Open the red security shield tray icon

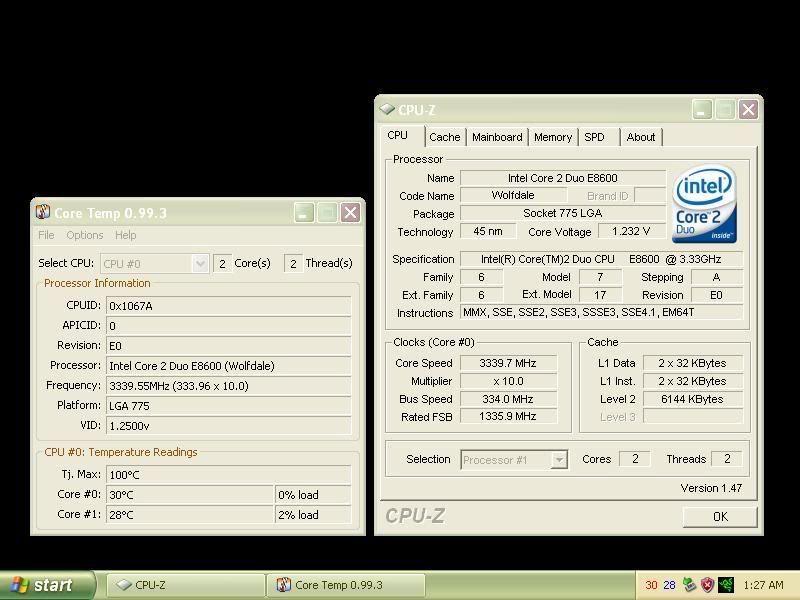pyautogui.click(x=707, y=585)
